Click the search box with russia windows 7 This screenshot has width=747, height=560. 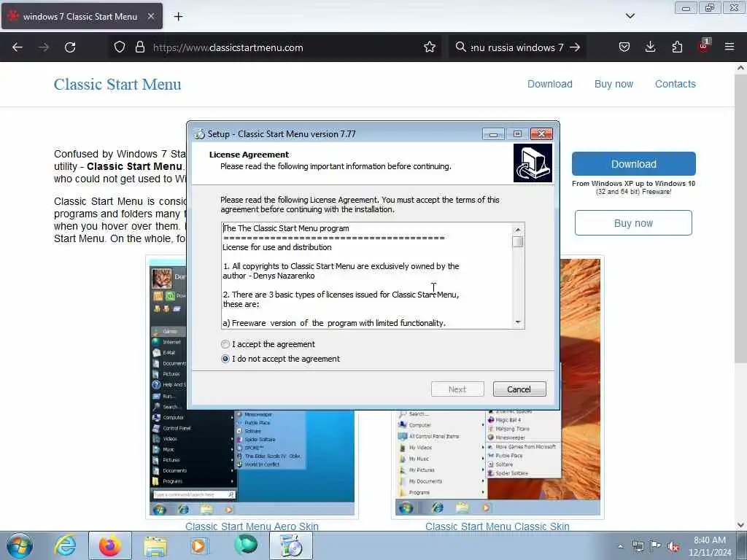pyautogui.click(x=517, y=47)
